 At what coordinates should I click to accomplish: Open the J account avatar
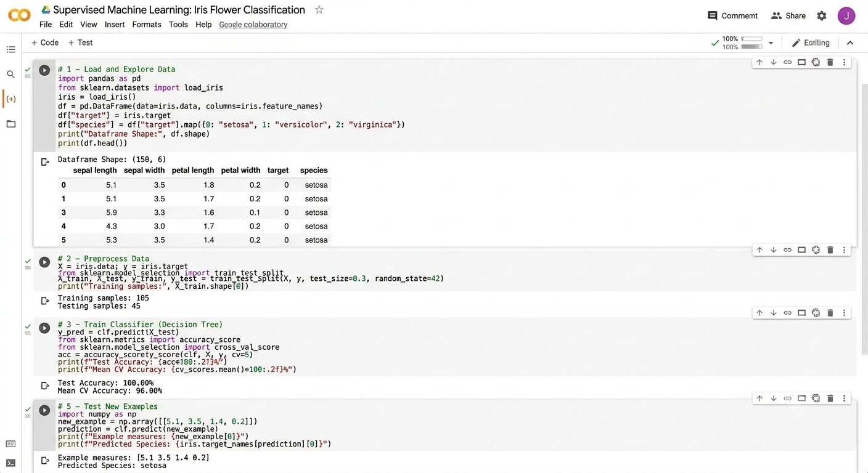846,16
